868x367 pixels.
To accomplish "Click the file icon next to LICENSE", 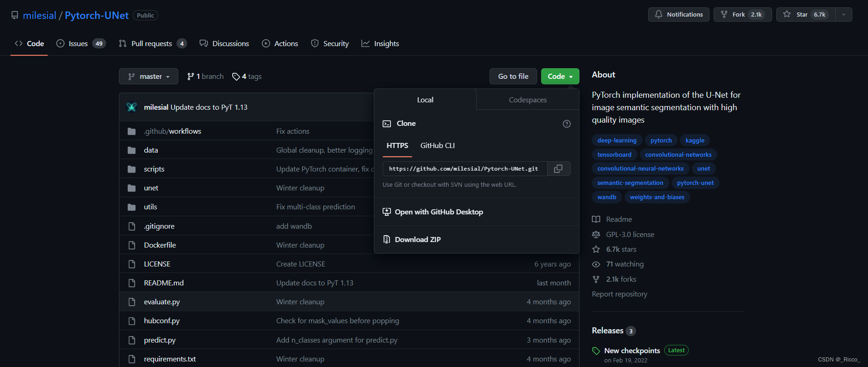I will (132, 264).
